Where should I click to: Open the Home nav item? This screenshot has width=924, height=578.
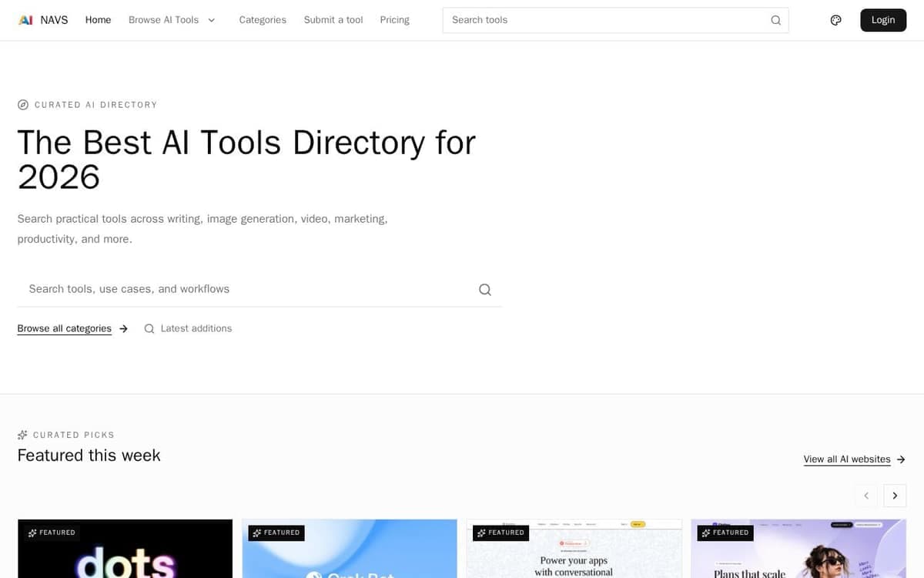coord(98,20)
